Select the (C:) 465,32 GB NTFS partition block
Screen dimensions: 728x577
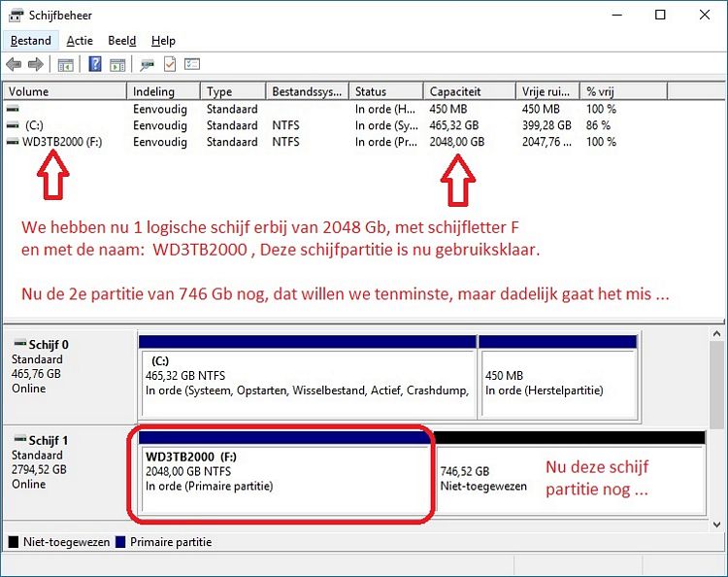tap(308, 375)
